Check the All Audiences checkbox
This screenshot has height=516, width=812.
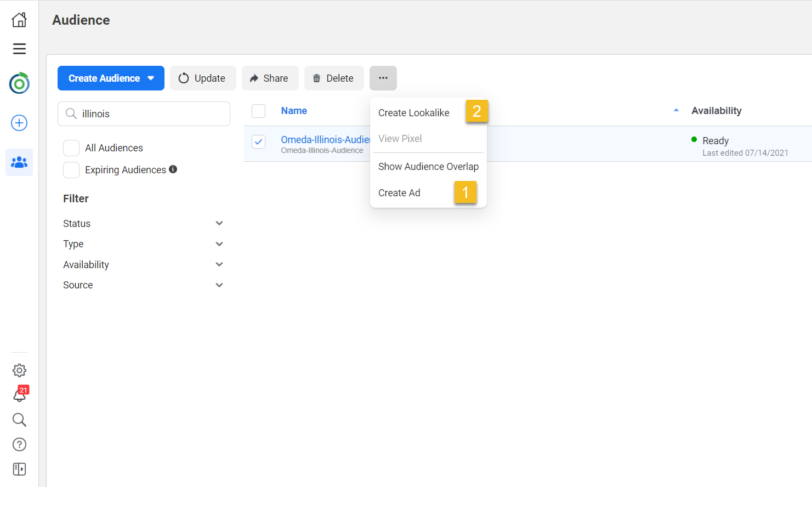tap(71, 148)
